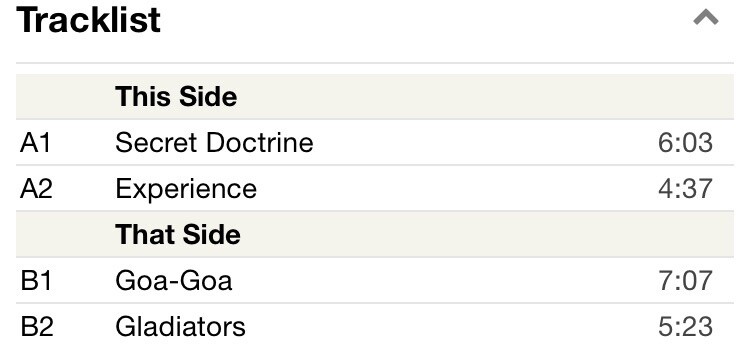Click track position B1
The image size is (750, 360).
[x=36, y=281]
